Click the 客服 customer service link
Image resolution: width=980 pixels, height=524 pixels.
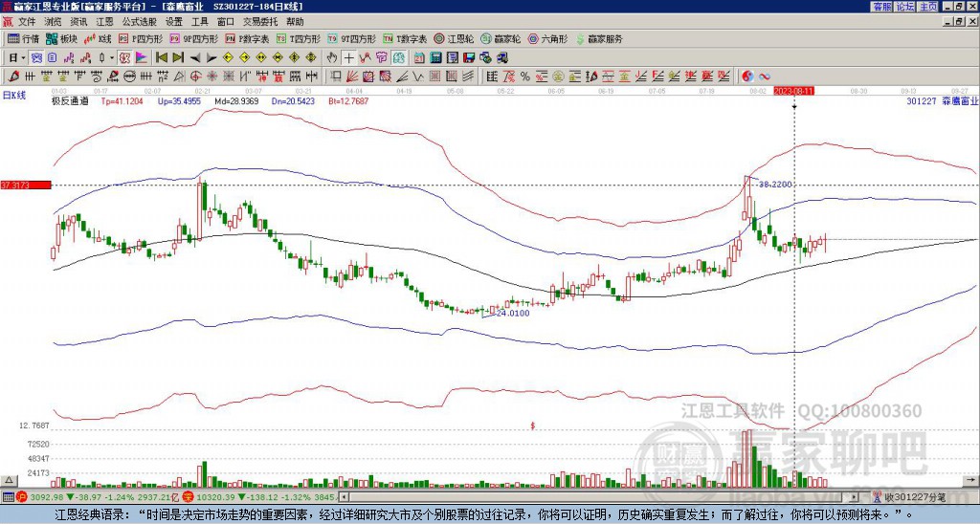click(881, 7)
